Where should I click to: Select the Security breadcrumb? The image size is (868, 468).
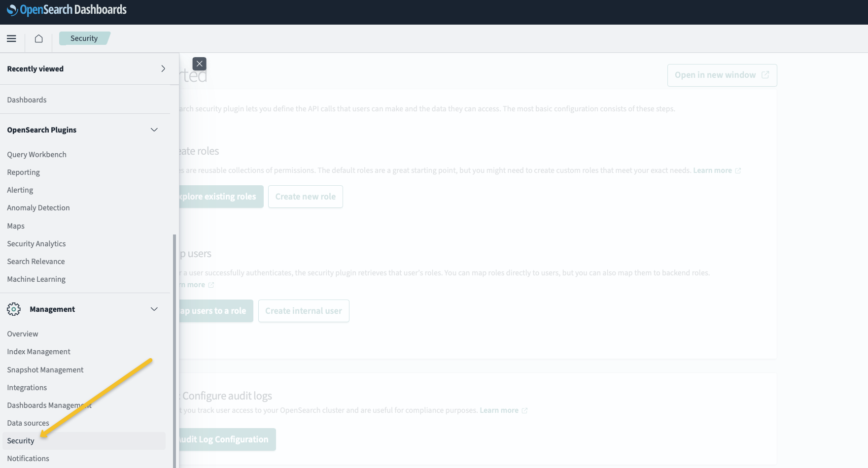(x=84, y=38)
